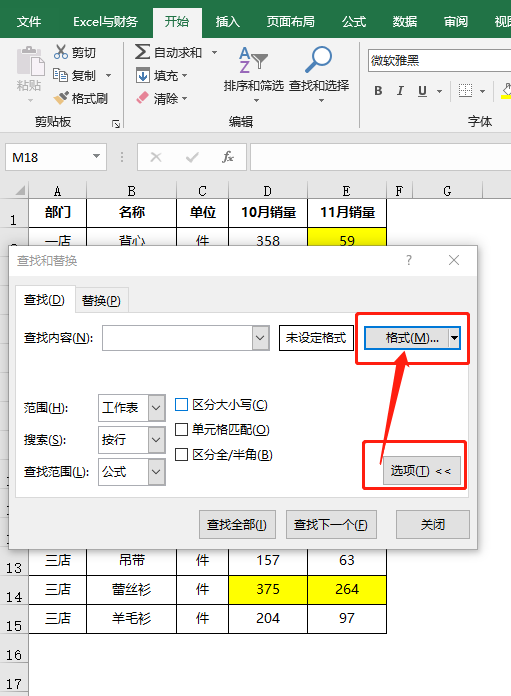This screenshot has height=696, width=511.
Task: Click the header cell 11月销量
Action: [347, 213]
